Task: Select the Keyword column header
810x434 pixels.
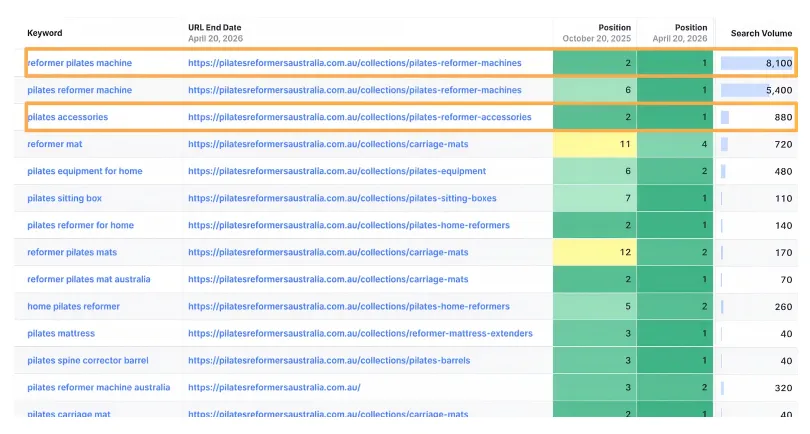Action: [x=45, y=33]
